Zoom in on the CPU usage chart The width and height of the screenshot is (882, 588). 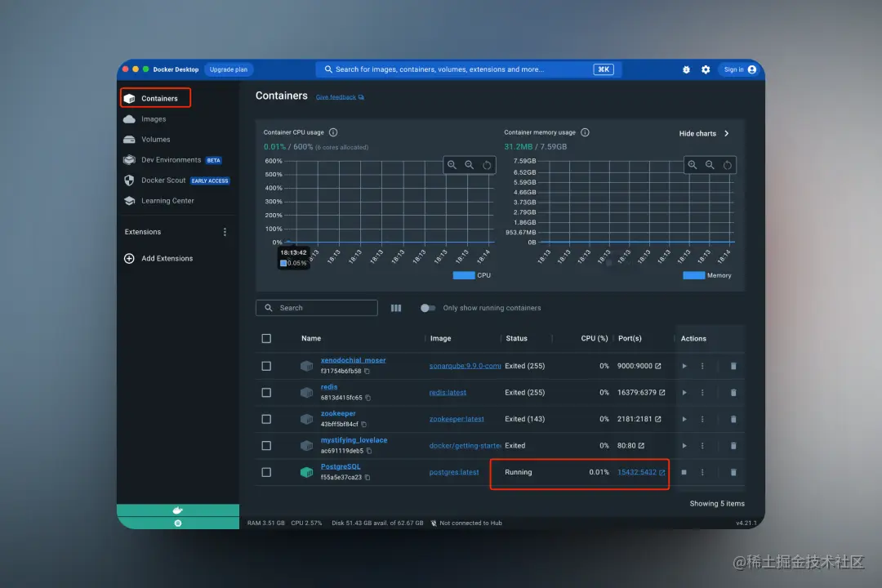452,165
